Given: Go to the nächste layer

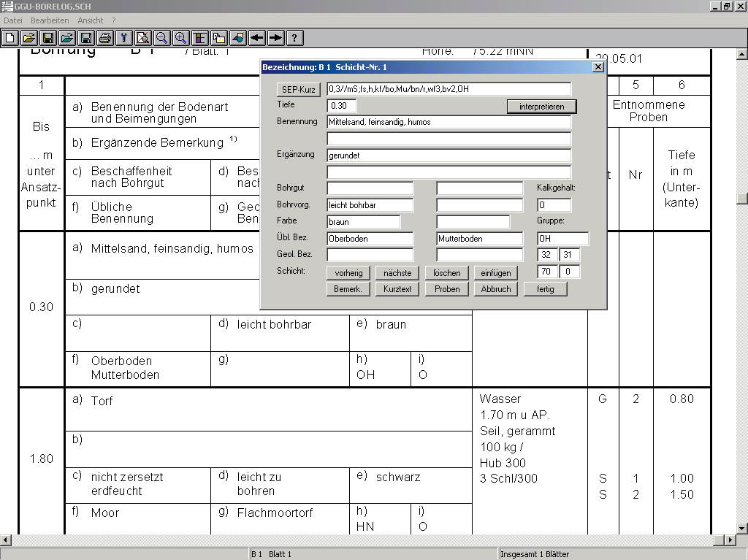Looking at the screenshot, I should pos(397,273).
